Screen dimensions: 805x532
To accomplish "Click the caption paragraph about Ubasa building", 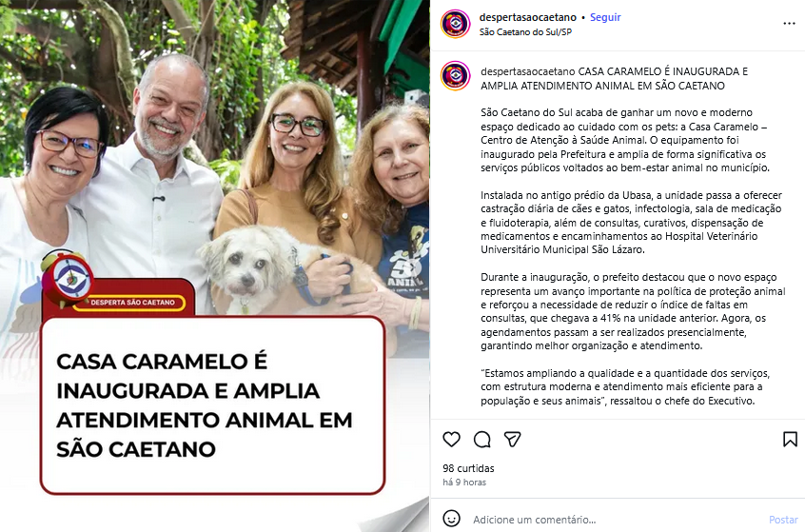I will [x=632, y=223].
